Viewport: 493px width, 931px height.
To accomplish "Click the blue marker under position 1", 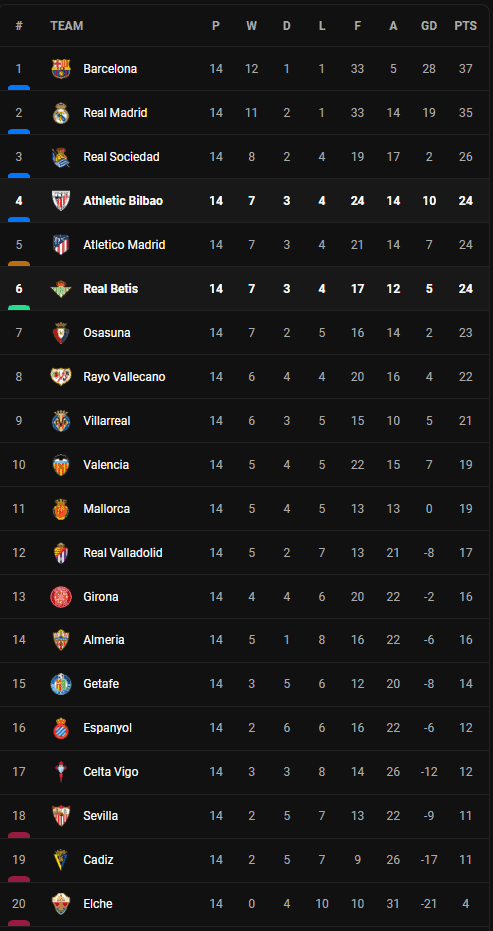I will [19, 87].
